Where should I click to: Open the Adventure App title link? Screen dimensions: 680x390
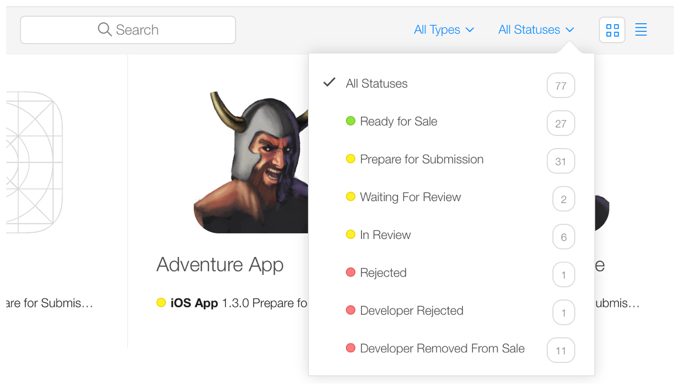pyautogui.click(x=220, y=265)
